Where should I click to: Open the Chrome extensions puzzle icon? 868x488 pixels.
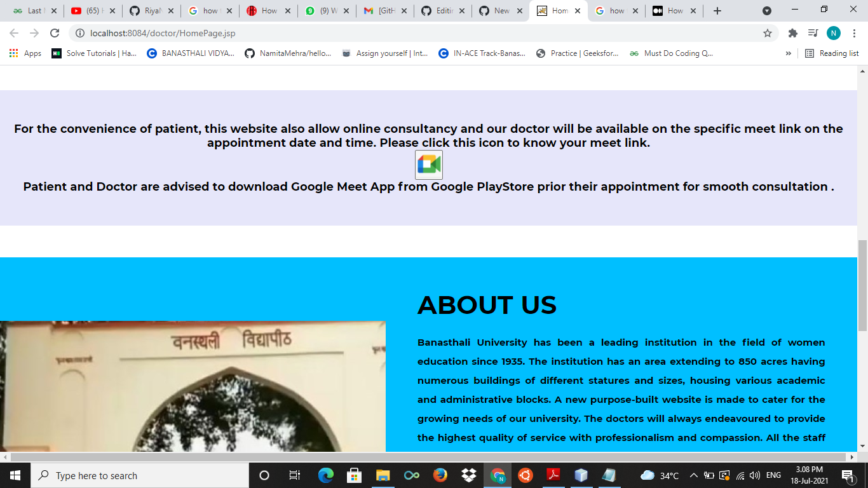pyautogui.click(x=792, y=33)
